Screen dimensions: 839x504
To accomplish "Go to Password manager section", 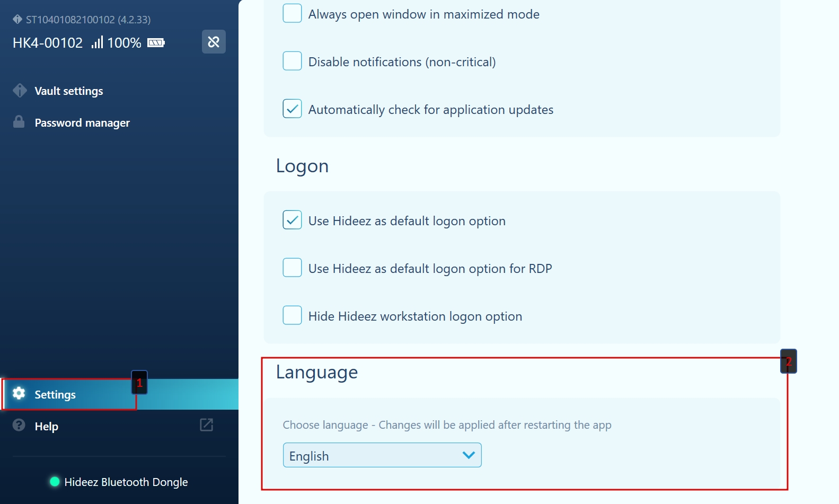I will 82,123.
